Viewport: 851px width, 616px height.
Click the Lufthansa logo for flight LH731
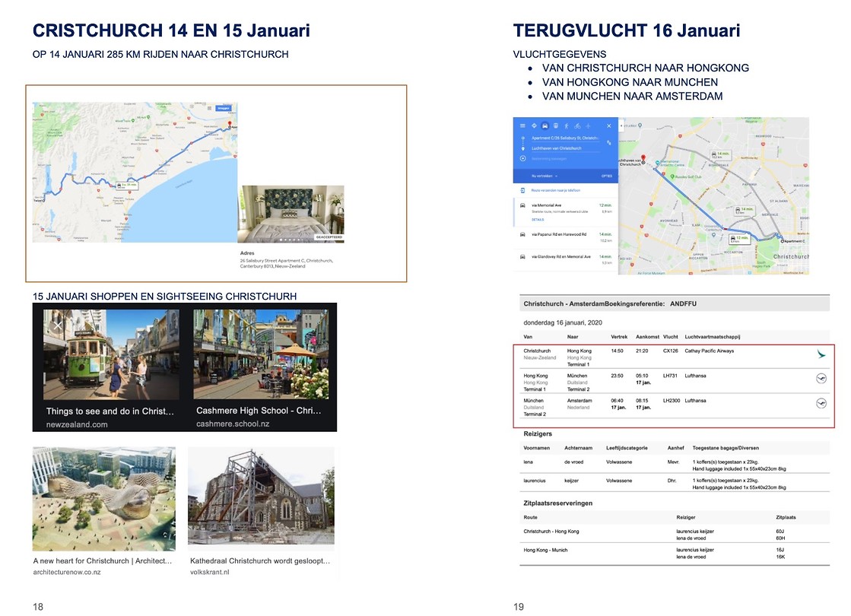(x=821, y=378)
